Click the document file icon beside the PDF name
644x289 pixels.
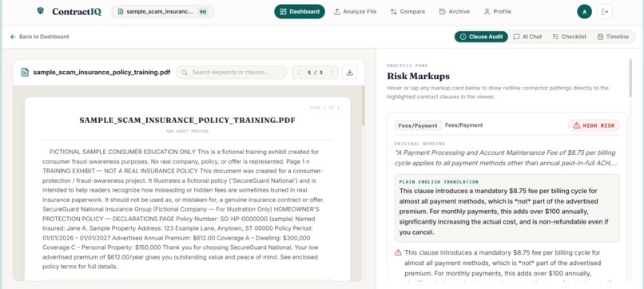point(25,72)
